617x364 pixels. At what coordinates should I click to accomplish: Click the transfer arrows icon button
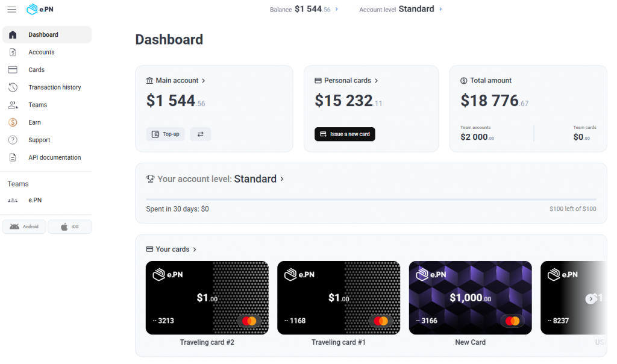[x=200, y=134]
